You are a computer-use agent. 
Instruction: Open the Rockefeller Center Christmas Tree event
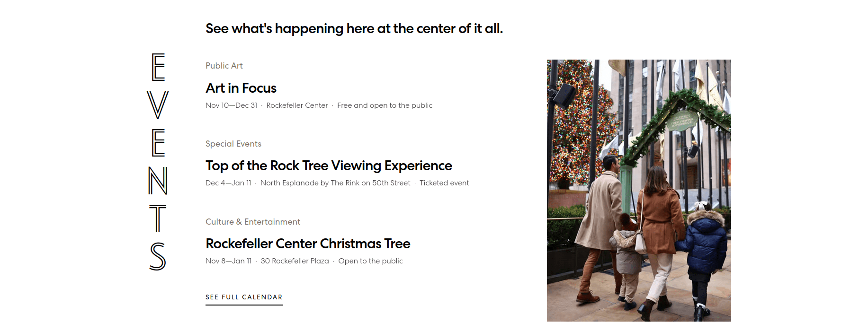[x=308, y=244]
